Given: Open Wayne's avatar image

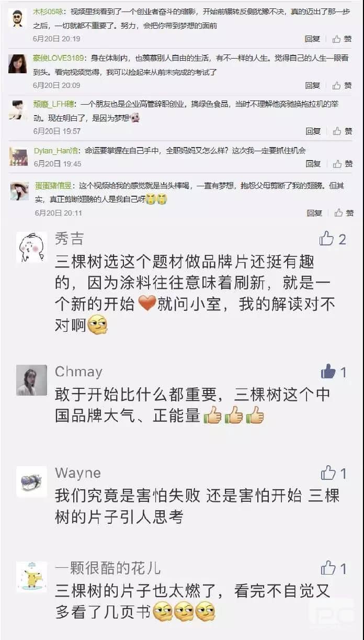Looking at the screenshot, I should 31,481.
